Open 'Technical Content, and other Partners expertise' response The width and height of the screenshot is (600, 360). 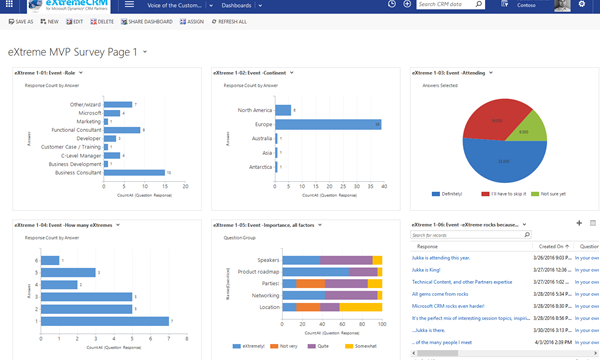[x=462, y=282]
